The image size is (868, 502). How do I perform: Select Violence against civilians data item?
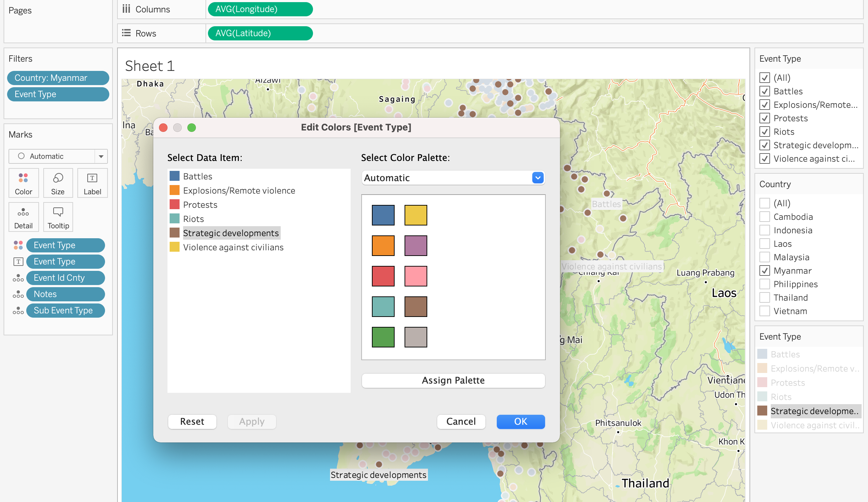(233, 247)
